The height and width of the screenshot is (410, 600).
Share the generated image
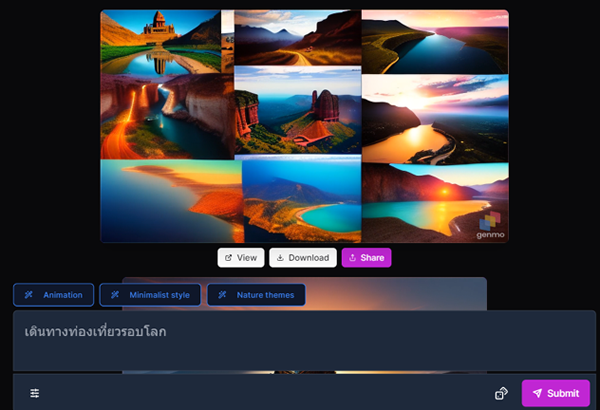366,258
